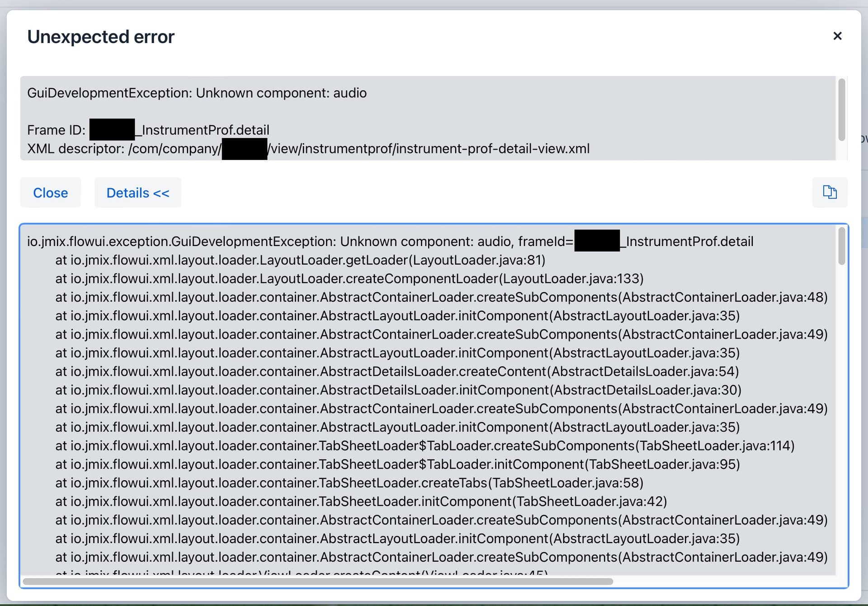This screenshot has height=606, width=868.
Task: Click the stack trace vertical scrollbar
Action: pyautogui.click(x=841, y=246)
